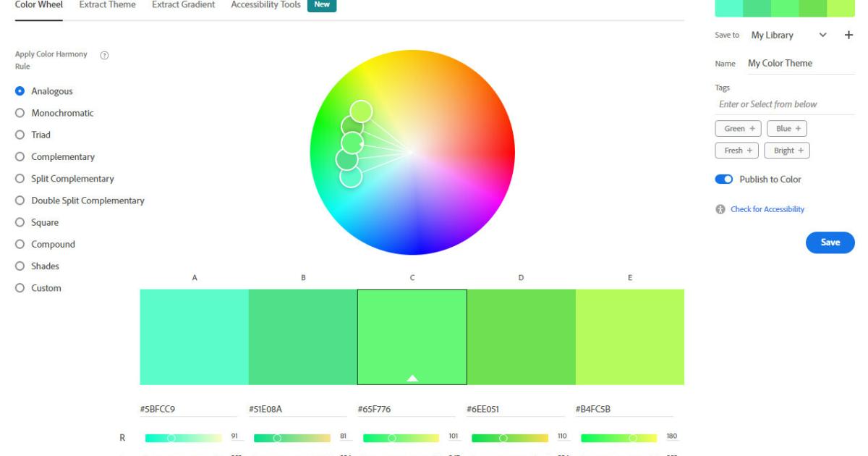Save the color theme

click(x=830, y=242)
